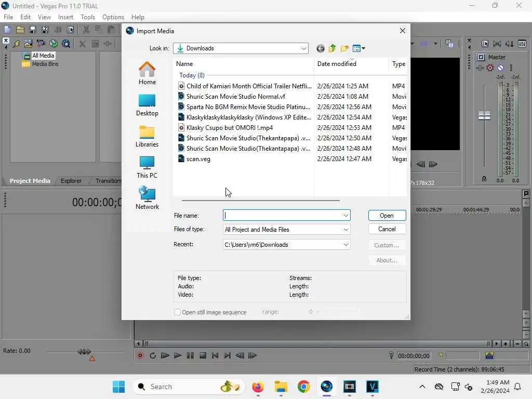This screenshot has height=399, width=532.
Task: Open Google Chrome from the taskbar
Action: tap(303, 387)
